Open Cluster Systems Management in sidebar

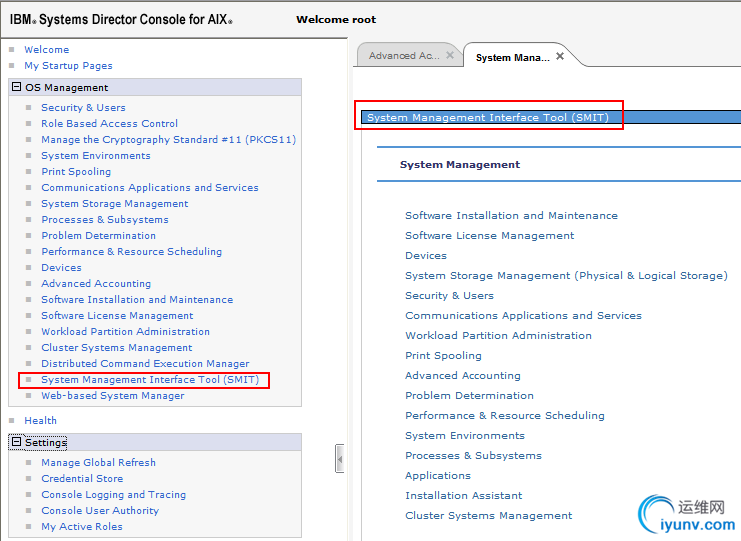[x=117, y=348]
